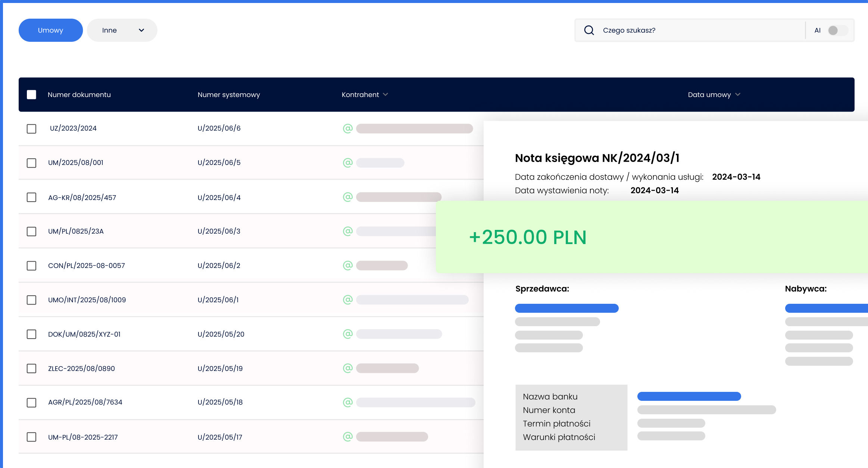
Task: Click @ icon in UMO/INT/2025/08/1009 row
Action: coord(347,300)
